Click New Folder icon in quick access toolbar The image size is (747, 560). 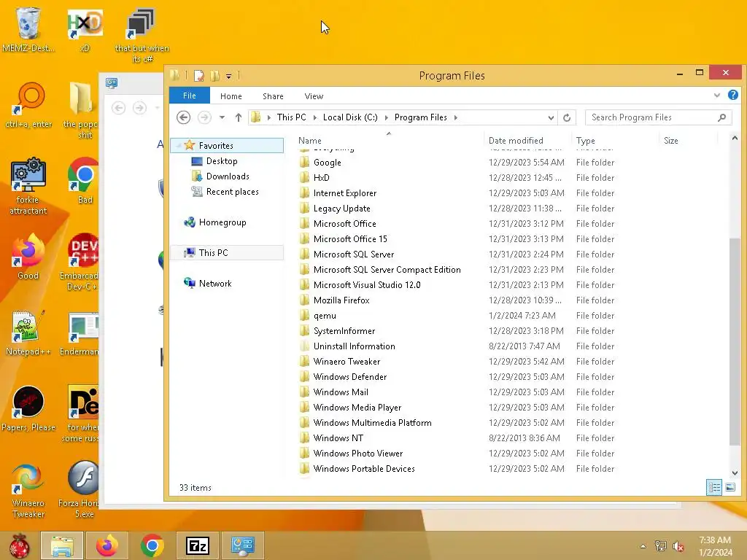215,75
